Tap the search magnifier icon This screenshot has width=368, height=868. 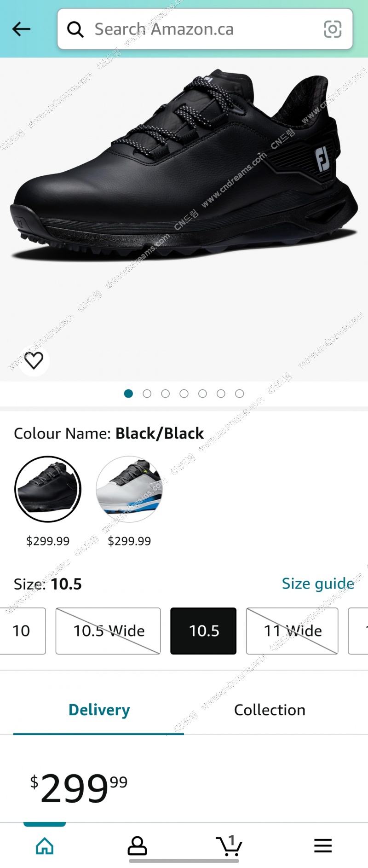[75, 29]
